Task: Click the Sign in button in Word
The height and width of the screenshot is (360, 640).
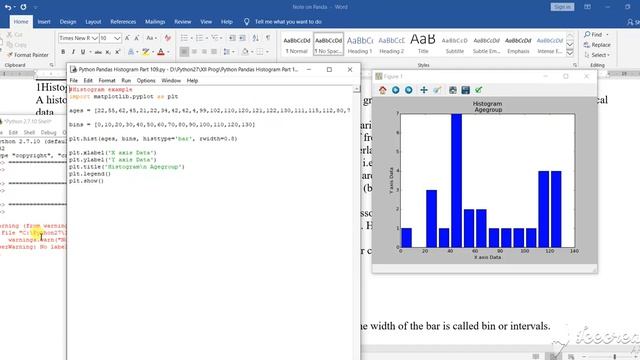Action: (562, 7)
